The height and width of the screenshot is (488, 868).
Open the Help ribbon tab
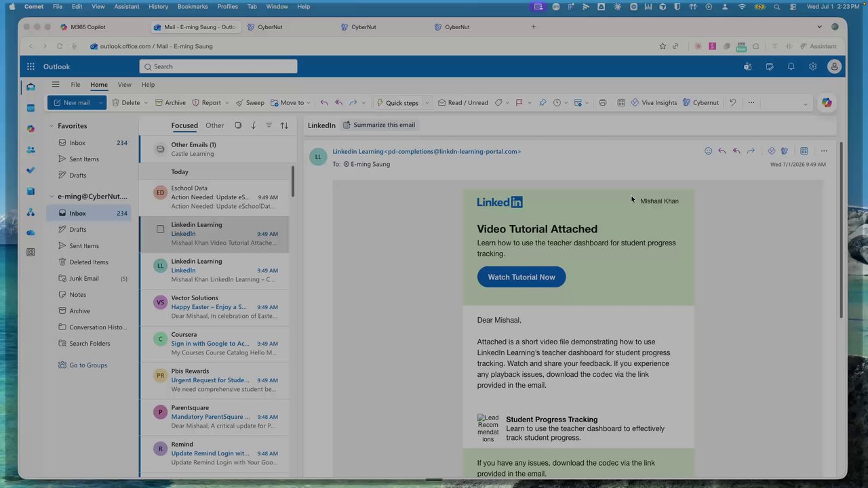point(148,85)
